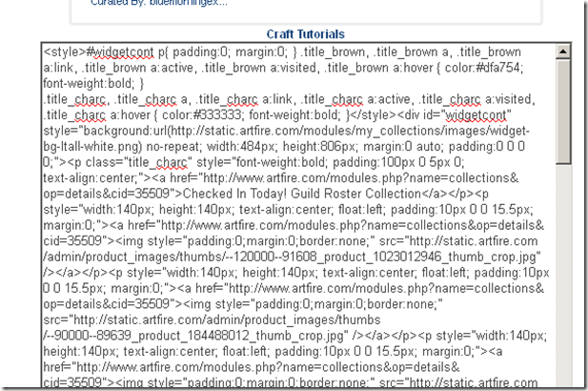Click the textarea scrollbar up arrow
The height and width of the screenshot is (391, 588).
click(563, 51)
